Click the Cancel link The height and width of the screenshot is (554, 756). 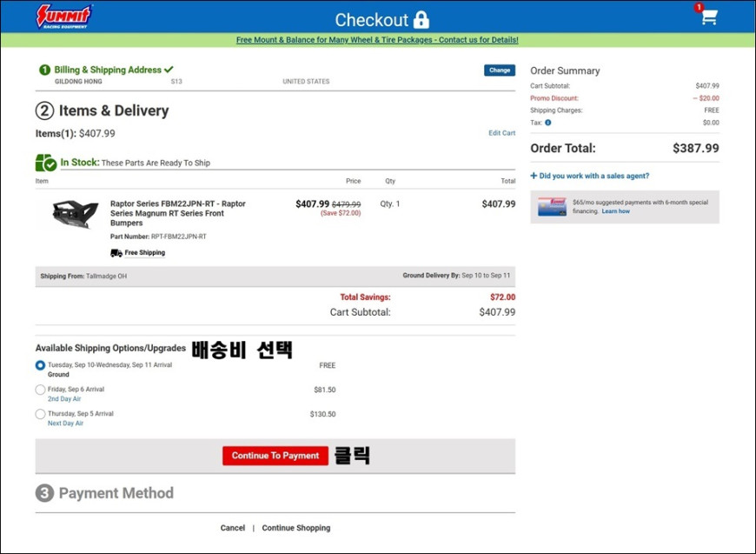pyautogui.click(x=233, y=528)
